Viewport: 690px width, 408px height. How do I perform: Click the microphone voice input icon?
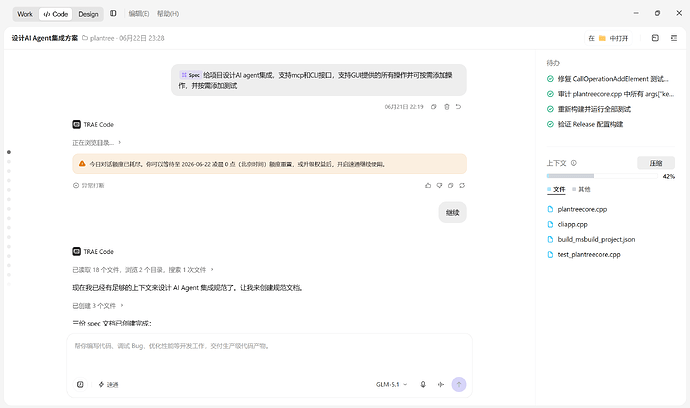(423, 384)
